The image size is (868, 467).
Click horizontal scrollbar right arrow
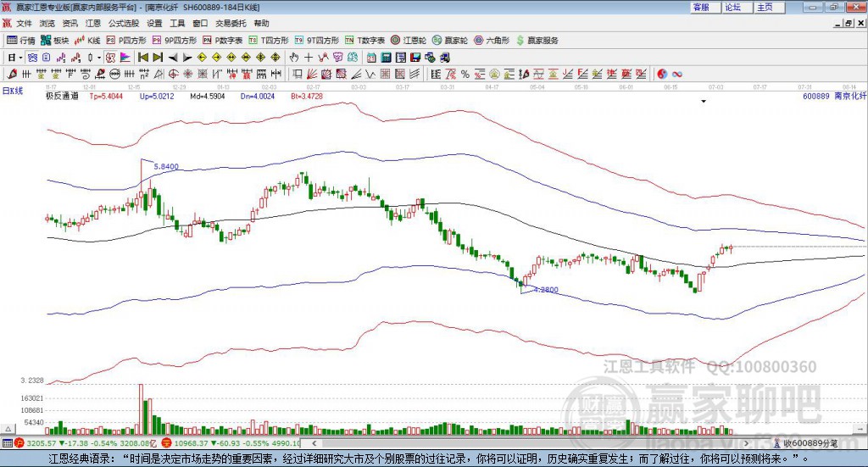(x=746, y=443)
